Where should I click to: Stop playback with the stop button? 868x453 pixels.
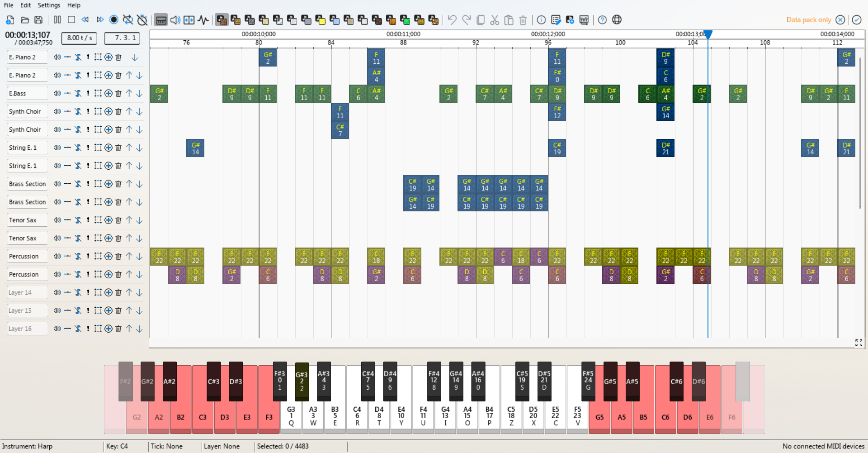point(71,20)
